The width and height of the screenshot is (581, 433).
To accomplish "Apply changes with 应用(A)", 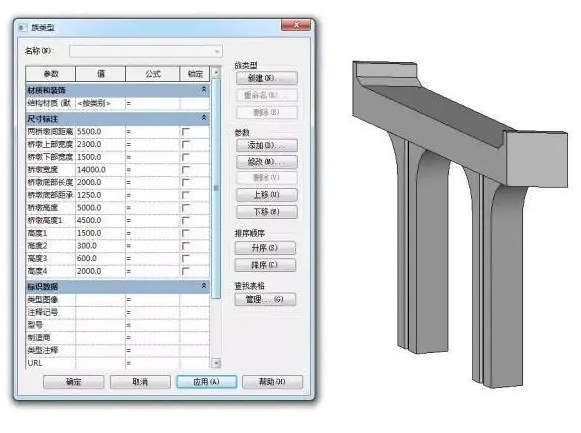I will click(x=206, y=382).
